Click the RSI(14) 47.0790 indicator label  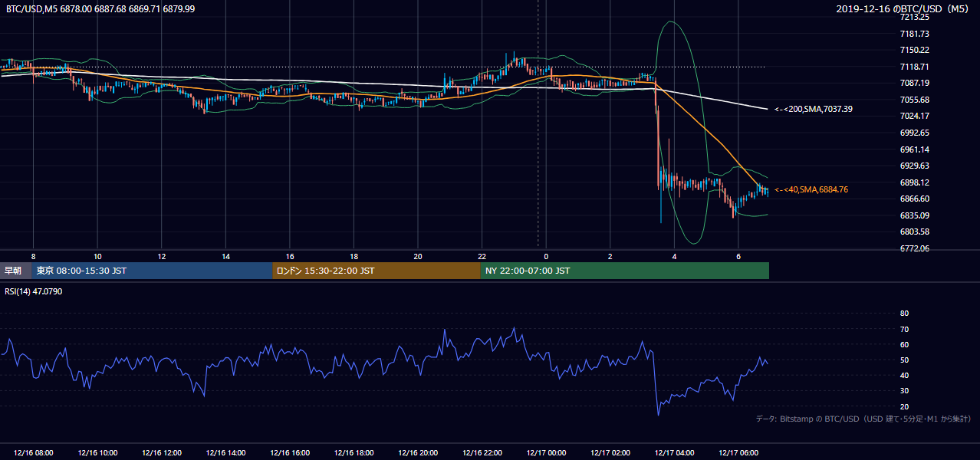pyautogui.click(x=34, y=291)
